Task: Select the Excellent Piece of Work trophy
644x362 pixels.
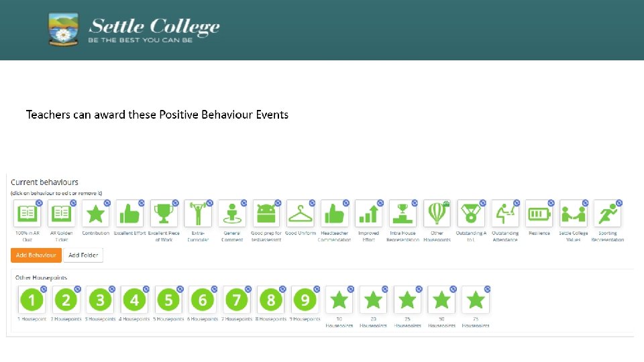Action: [164, 214]
